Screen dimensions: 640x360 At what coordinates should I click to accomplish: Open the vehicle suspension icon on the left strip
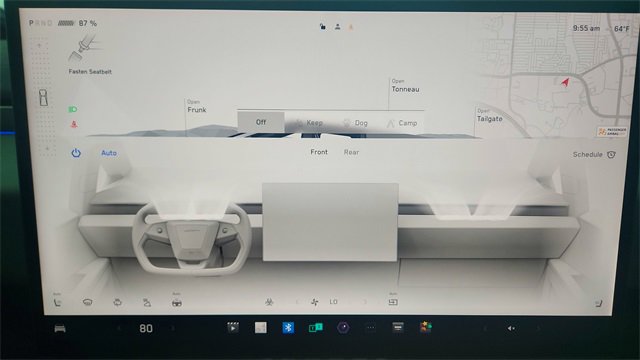tap(43, 98)
